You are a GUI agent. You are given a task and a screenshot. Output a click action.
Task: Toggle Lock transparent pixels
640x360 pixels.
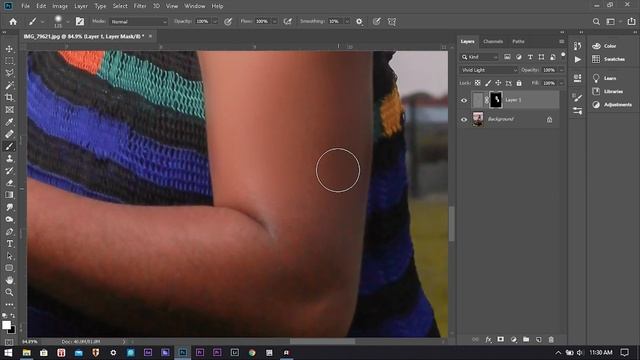click(x=477, y=83)
